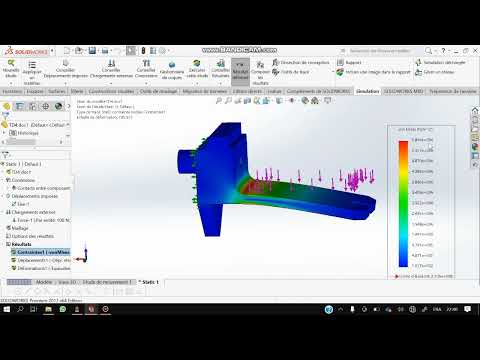Open the SOLIDWORKS logo menu arrow
Image resolution: width=480 pixels, height=360 pixels.
52,51
